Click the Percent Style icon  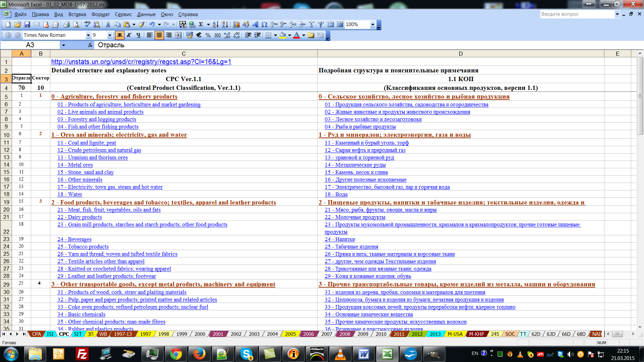click(208, 35)
